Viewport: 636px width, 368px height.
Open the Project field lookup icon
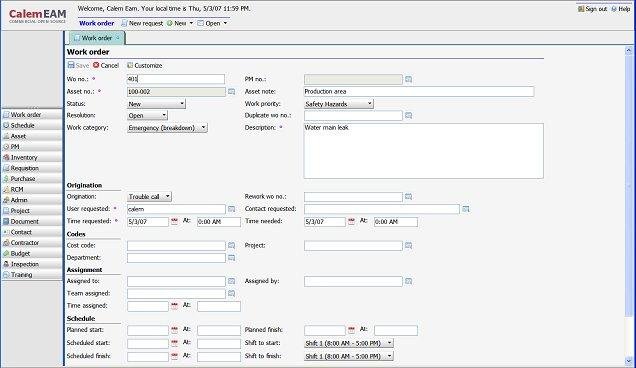click(408, 245)
